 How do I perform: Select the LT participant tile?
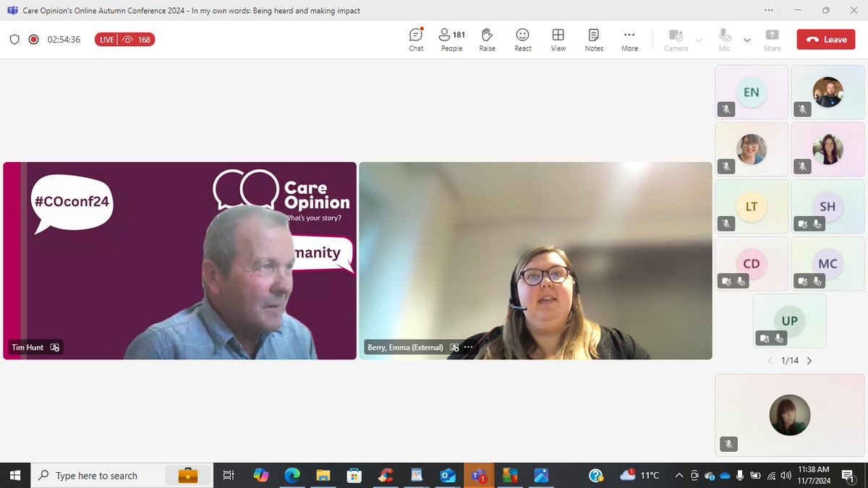point(752,207)
